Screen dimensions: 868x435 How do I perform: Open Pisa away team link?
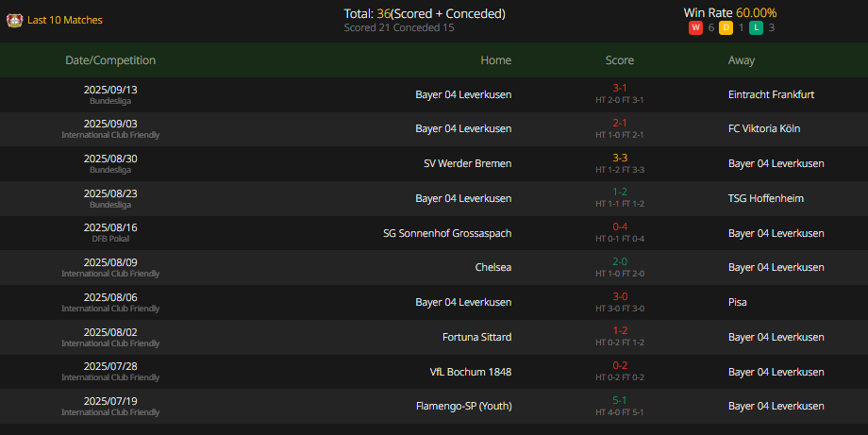coord(739,302)
